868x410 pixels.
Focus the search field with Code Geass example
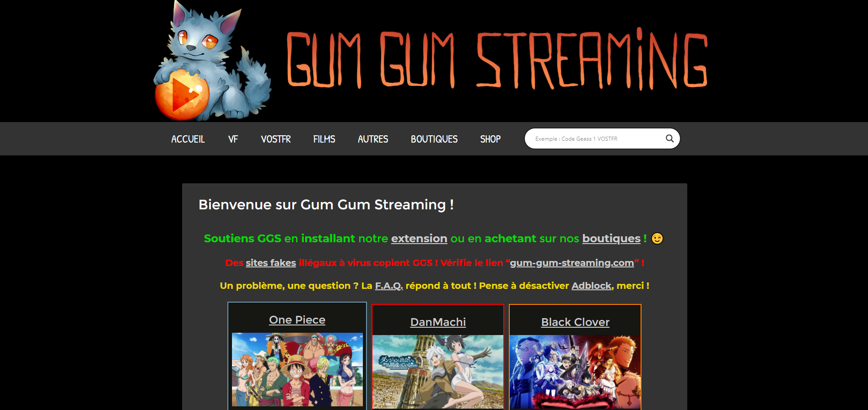(602, 138)
